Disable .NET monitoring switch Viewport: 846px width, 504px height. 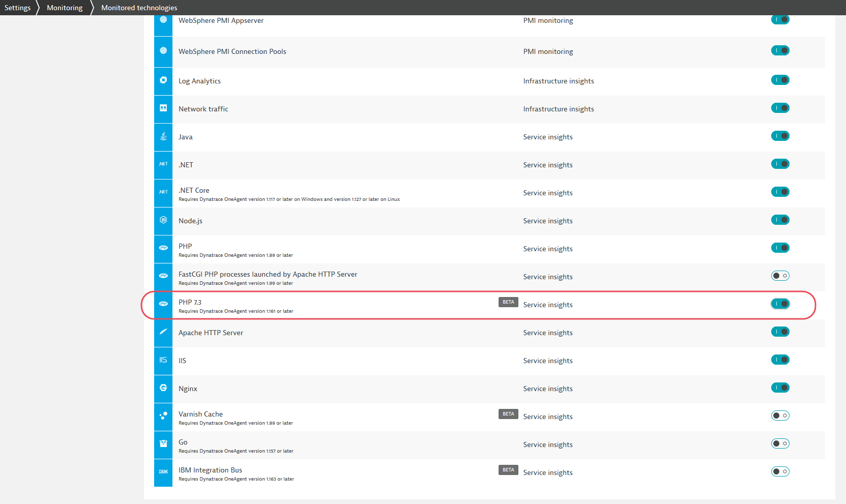pyautogui.click(x=780, y=164)
